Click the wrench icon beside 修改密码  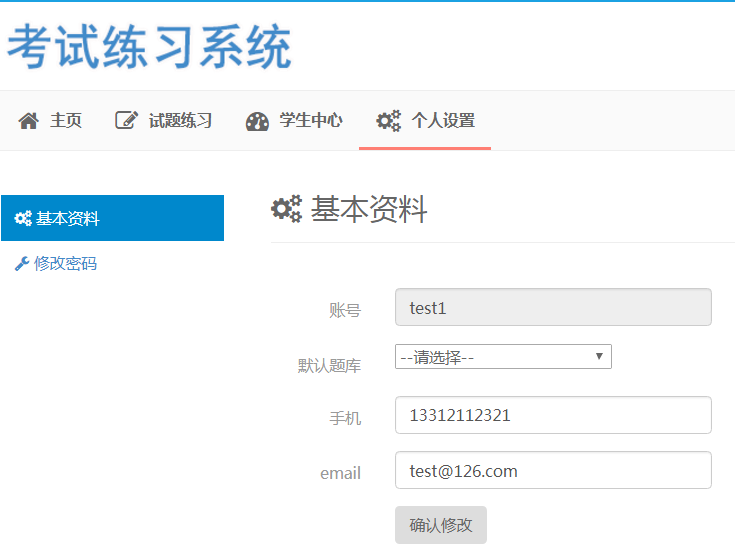coord(22,263)
